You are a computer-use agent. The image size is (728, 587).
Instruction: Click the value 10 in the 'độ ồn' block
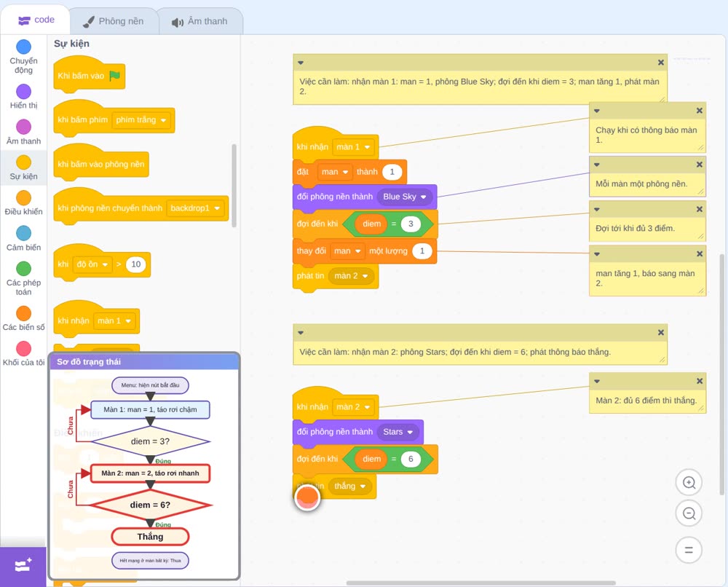135,264
